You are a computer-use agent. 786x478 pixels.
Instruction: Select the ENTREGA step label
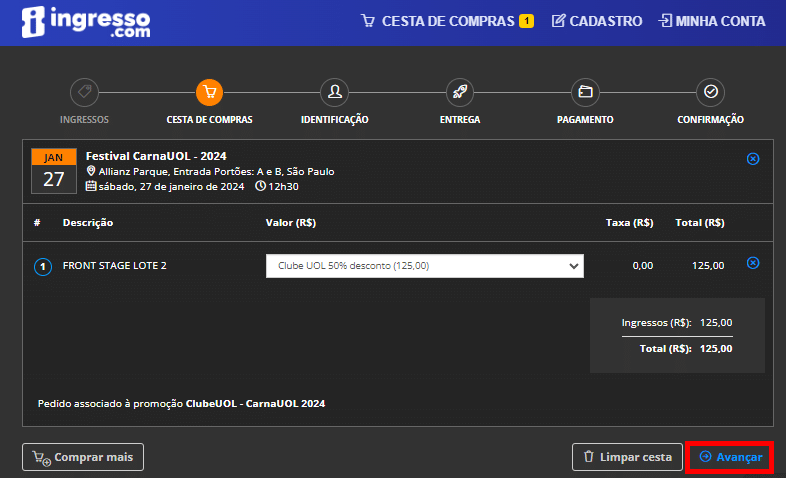point(460,120)
